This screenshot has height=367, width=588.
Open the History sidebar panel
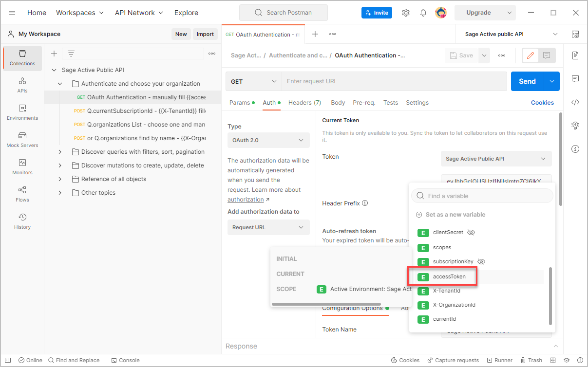click(22, 221)
